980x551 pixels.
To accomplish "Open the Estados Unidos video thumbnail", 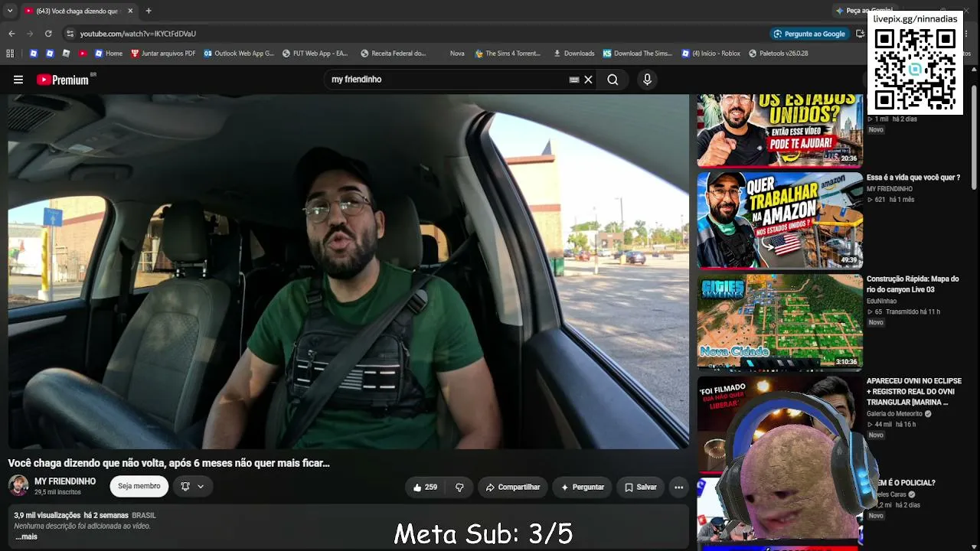I will [780, 130].
